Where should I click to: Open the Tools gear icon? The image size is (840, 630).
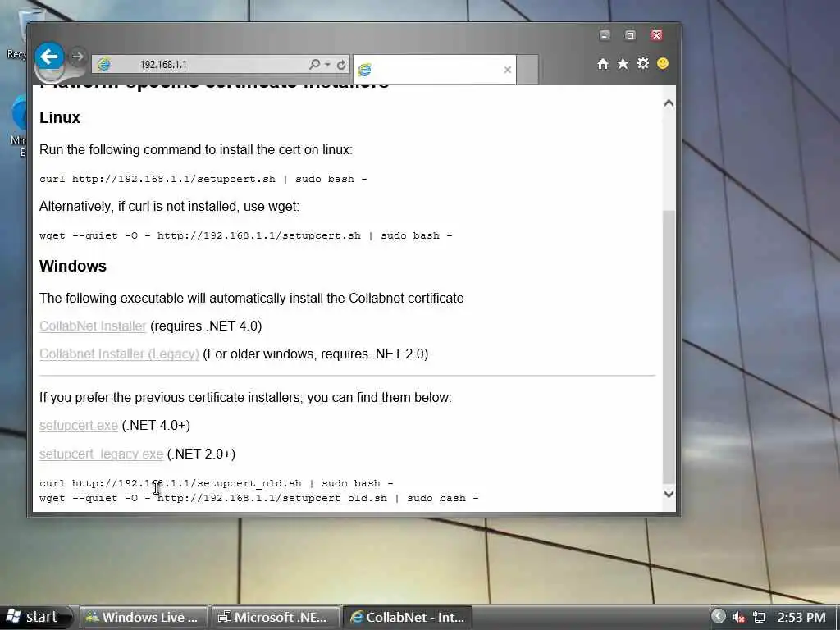point(643,64)
